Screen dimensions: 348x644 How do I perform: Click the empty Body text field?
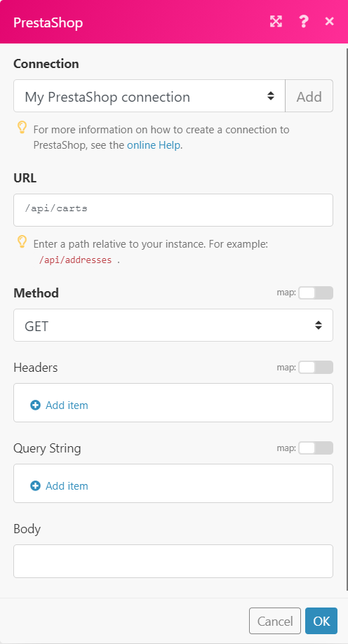173,561
